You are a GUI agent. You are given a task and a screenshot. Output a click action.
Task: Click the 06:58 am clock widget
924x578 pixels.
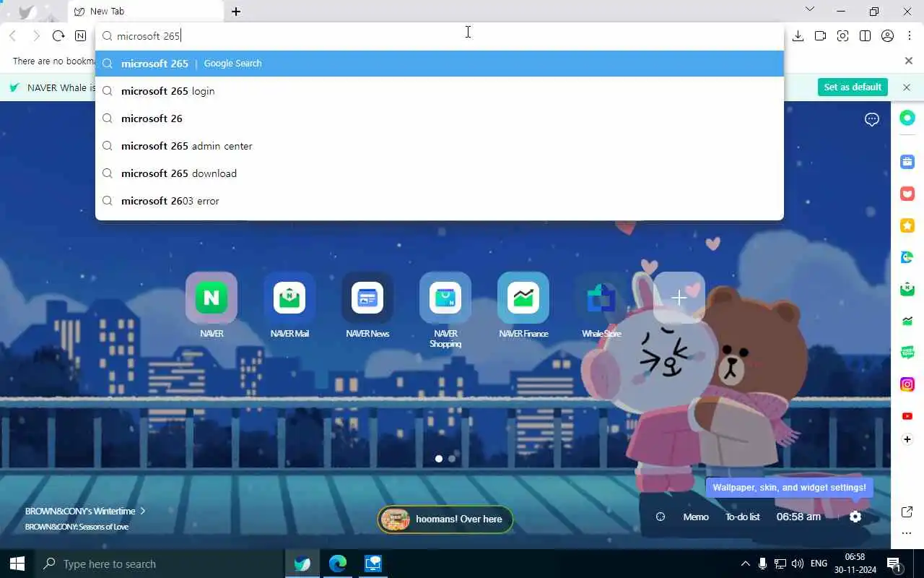798,517
